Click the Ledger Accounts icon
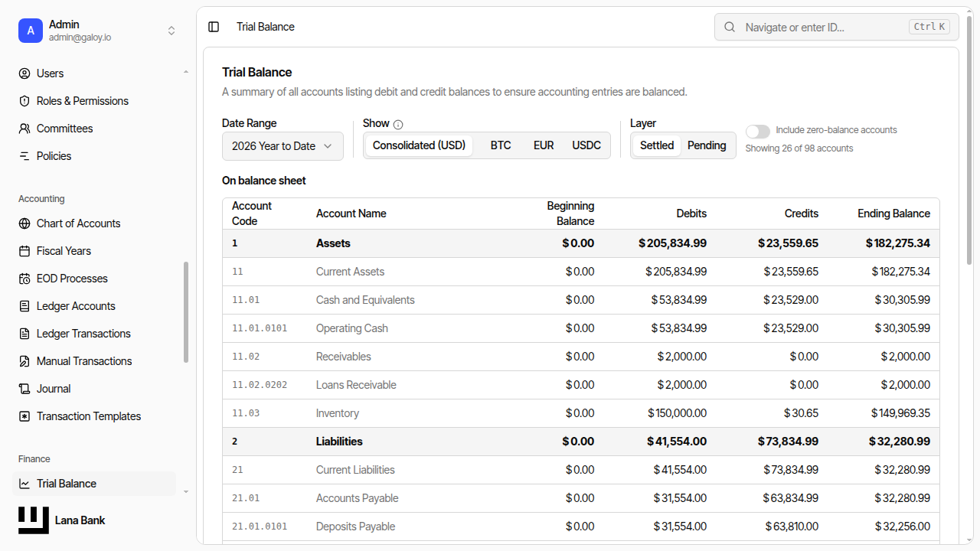980x551 pixels. pos(24,306)
